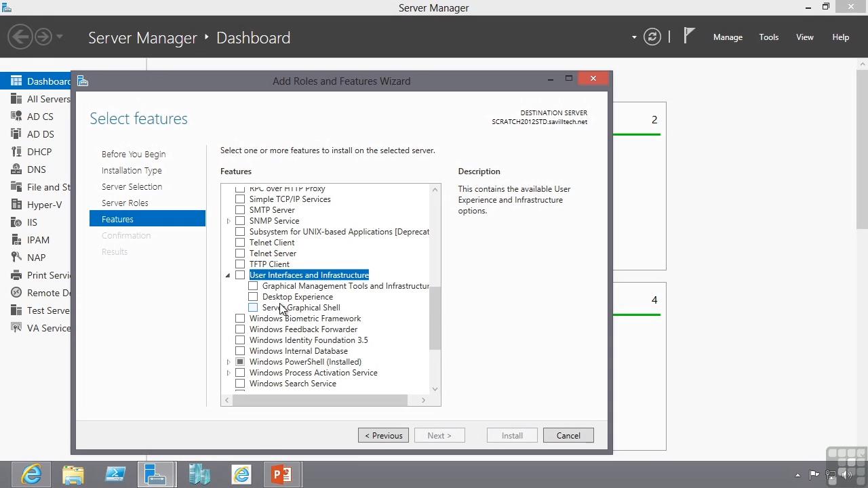Open File Explorer from the taskbar

[x=73, y=474]
